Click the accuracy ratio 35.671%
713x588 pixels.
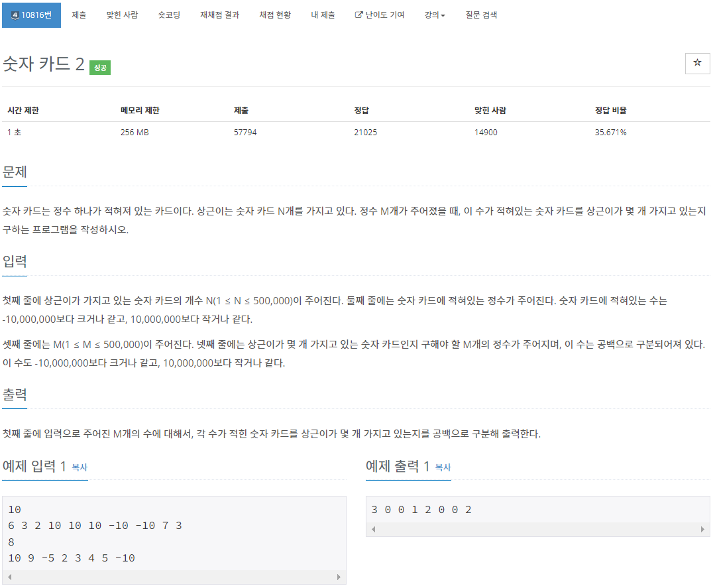(611, 133)
